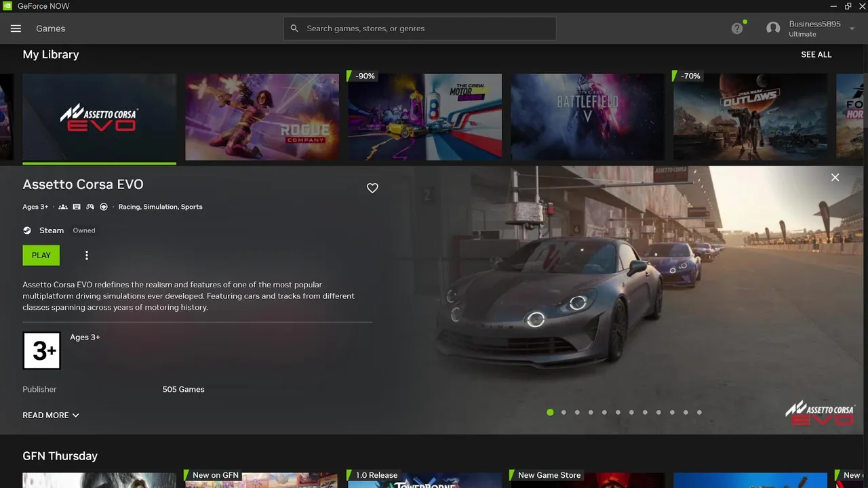Screen dimensions: 868x488
Task: Show the second carousel screenshot dot
Action: coord(564,412)
